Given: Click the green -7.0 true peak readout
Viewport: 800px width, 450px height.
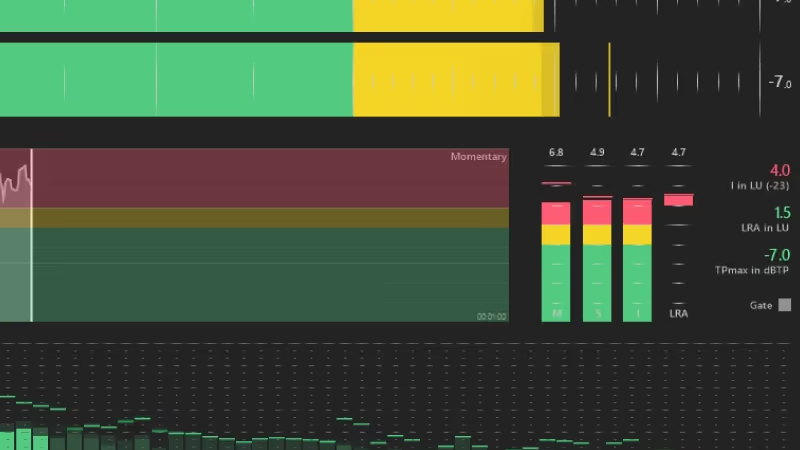Looking at the screenshot, I should (x=777, y=255).
